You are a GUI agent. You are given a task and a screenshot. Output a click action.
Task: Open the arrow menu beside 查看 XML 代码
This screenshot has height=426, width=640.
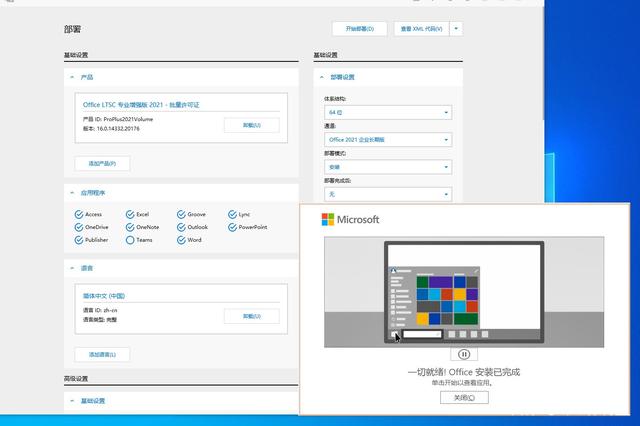(x=456, y=29)
